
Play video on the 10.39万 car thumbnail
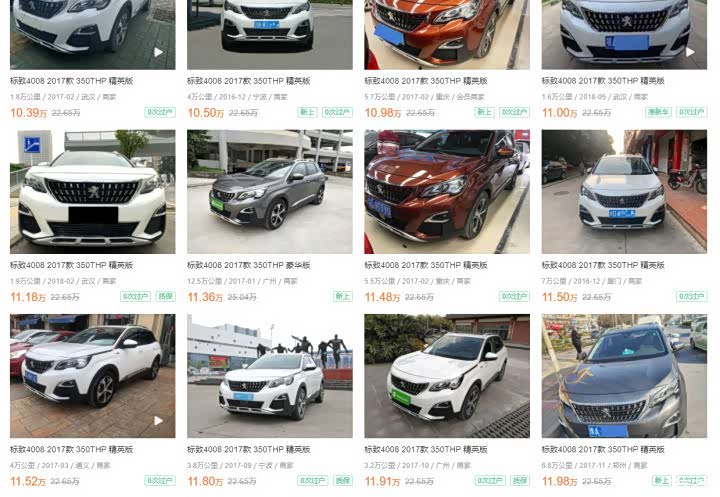point(158,52)
